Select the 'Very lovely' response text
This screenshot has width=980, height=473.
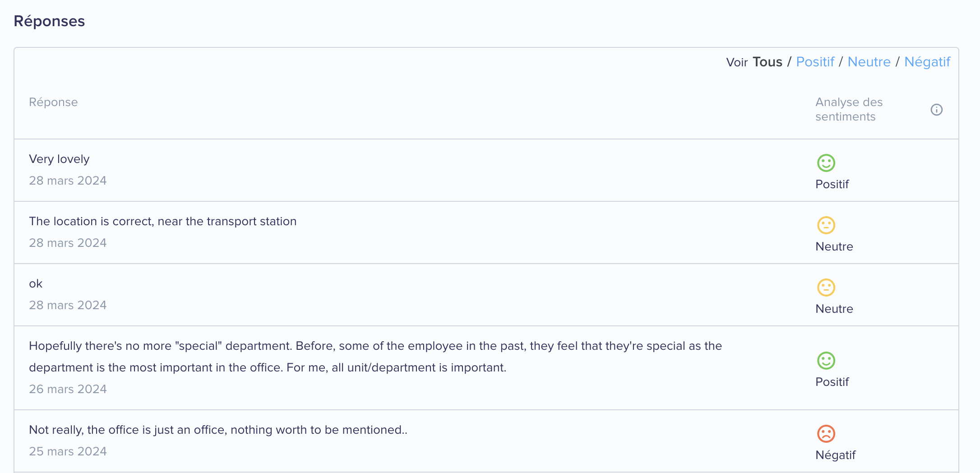tap(59, 159)
